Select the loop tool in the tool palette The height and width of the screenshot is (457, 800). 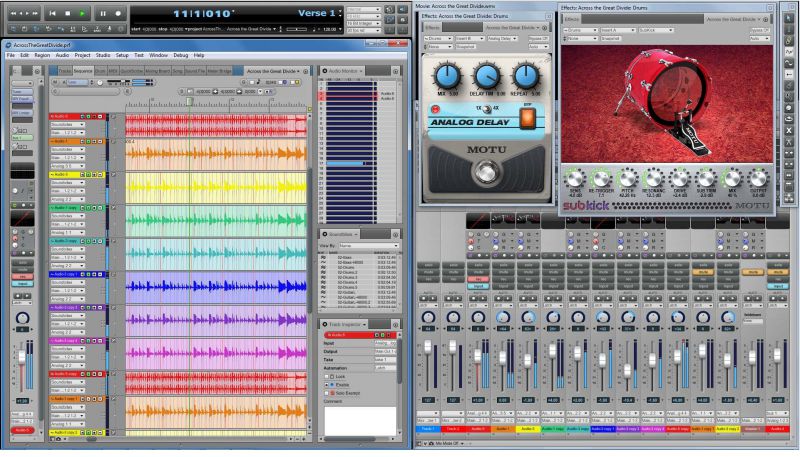pos(789,119)
